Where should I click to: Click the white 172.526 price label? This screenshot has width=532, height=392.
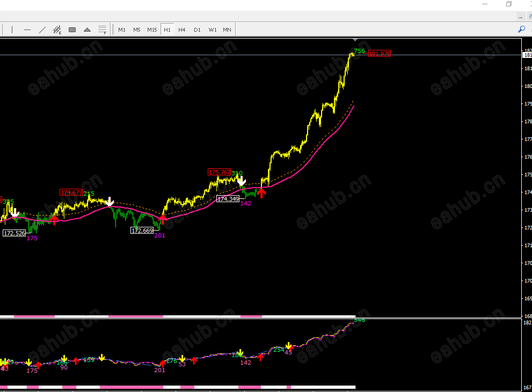[14, 233]
